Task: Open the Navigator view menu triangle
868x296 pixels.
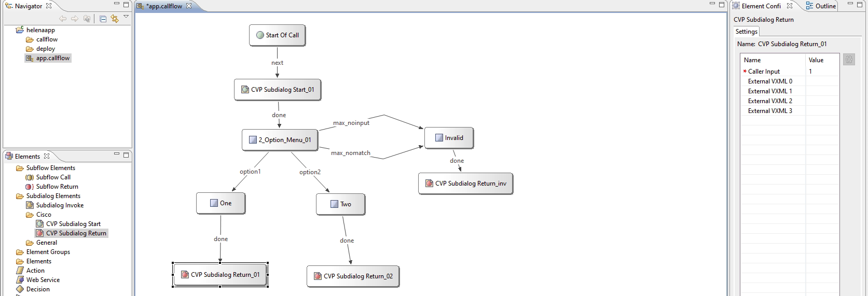Action: (126, 17)
